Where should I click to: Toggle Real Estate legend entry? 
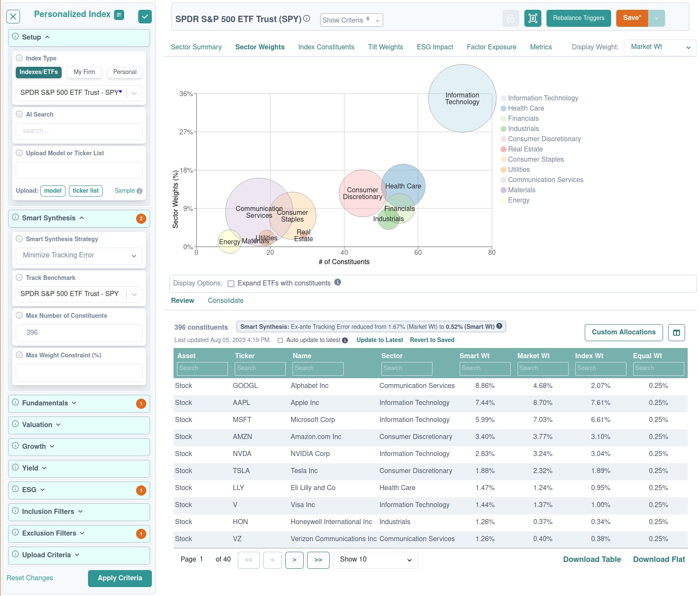click(x=522, y=149)
